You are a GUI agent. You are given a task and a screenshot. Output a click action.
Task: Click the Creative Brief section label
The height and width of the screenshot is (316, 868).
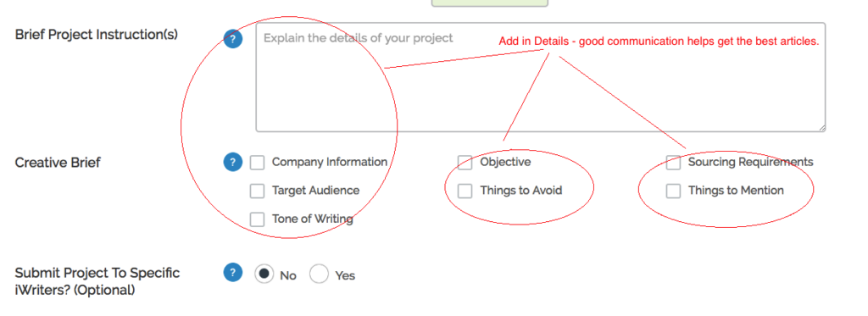click(x=58, y=163)
